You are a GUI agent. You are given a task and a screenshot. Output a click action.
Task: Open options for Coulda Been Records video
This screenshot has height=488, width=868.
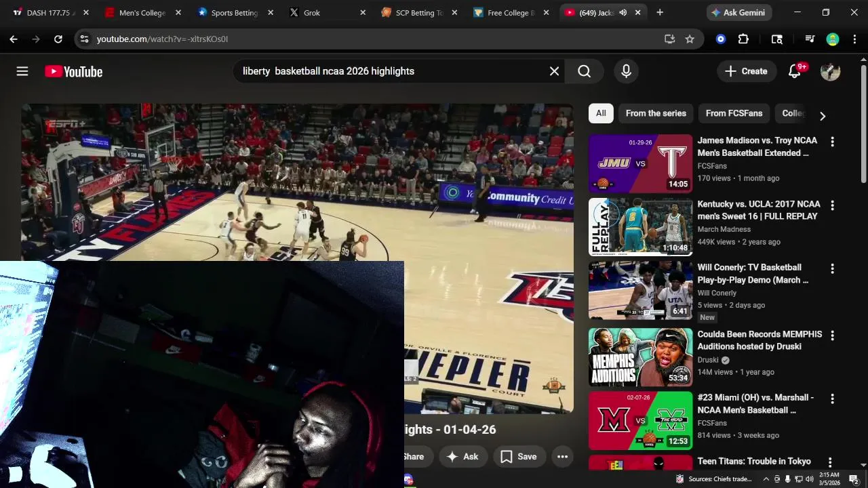click(832, 335)
